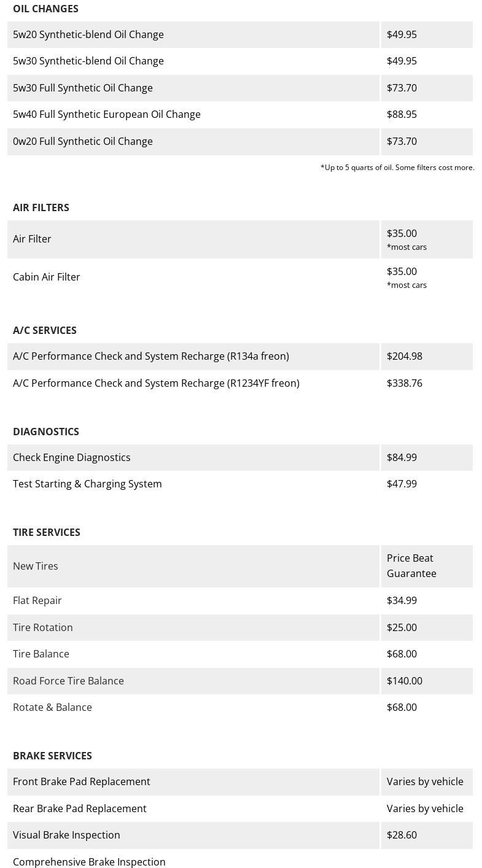Viewport: 482px width, 868px height.
Task: Select Check Engine Diagnostics row
Action: pyautogui.click(x=72, y=458)
